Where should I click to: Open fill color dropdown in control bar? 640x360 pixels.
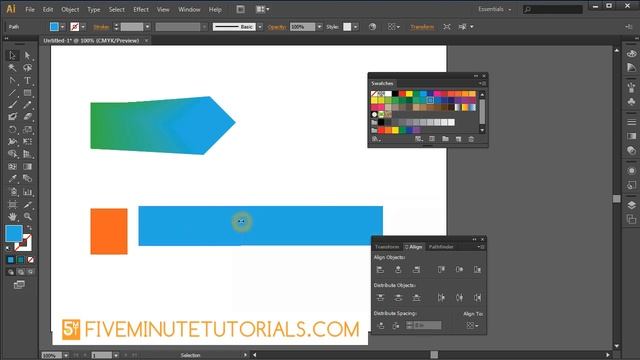[62, 27]
